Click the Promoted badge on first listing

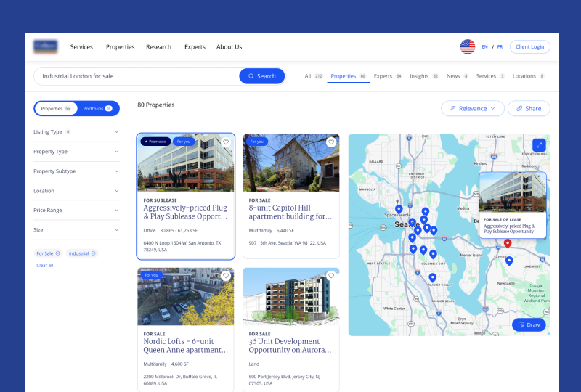coord(155,142)
